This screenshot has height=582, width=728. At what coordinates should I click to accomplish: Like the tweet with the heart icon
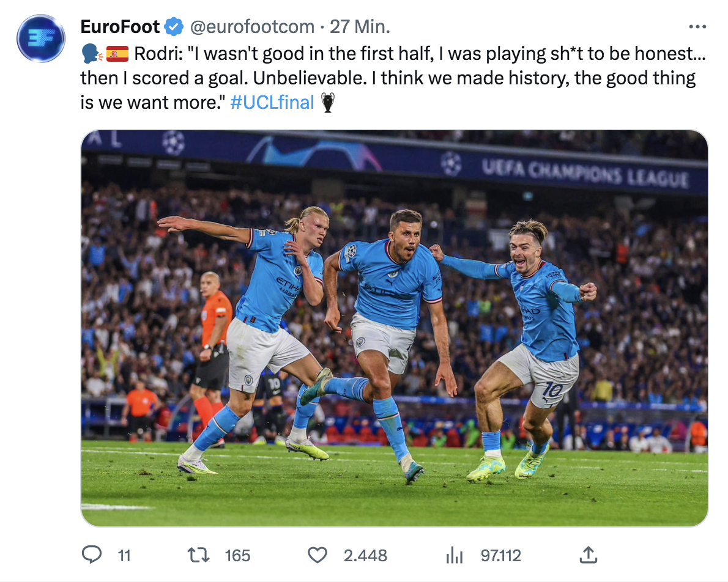coord(317,554)
